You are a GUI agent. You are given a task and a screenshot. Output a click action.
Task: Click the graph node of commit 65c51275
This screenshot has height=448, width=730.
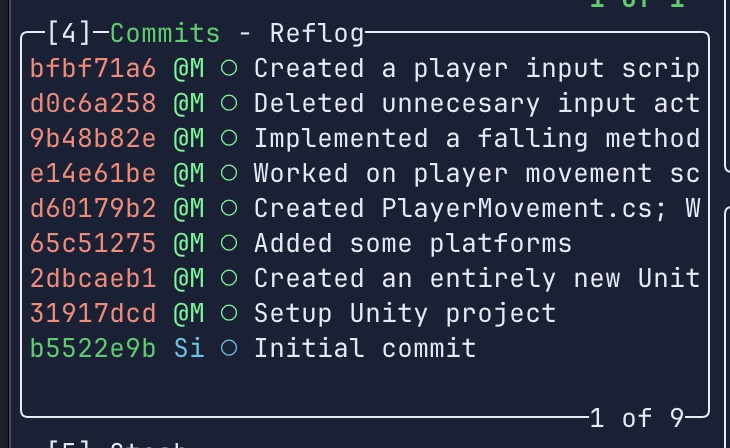pyautogui.click(x=229, y=244)
